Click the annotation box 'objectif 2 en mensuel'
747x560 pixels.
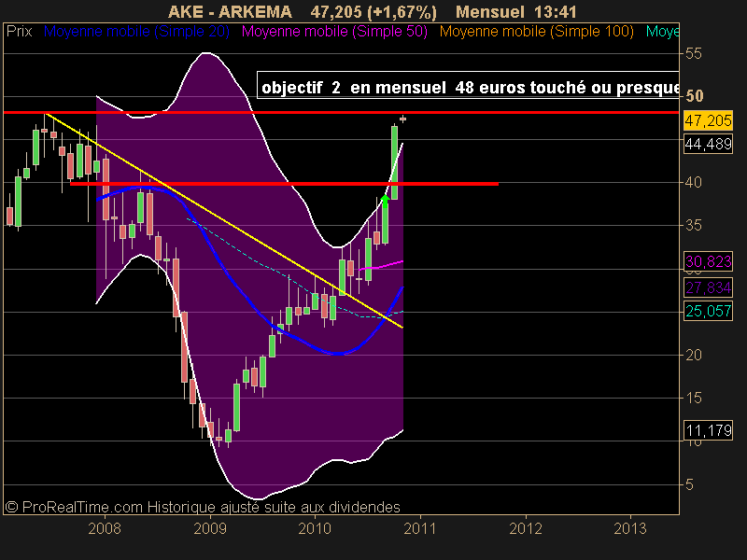tap(468, 85)
